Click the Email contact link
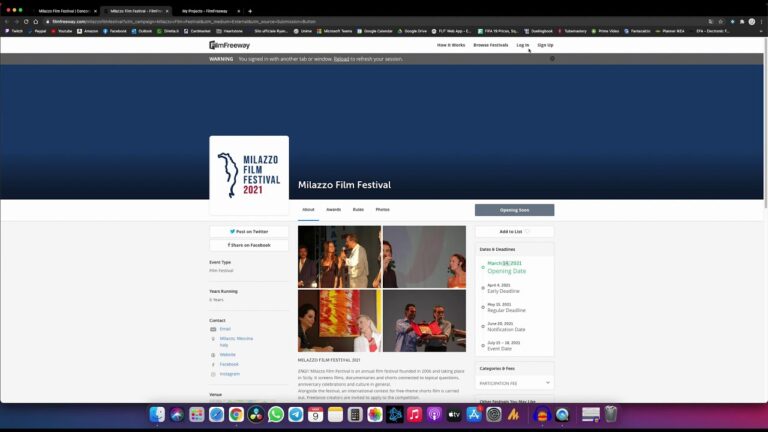This screenshot has width=768, height=432. 225,328
